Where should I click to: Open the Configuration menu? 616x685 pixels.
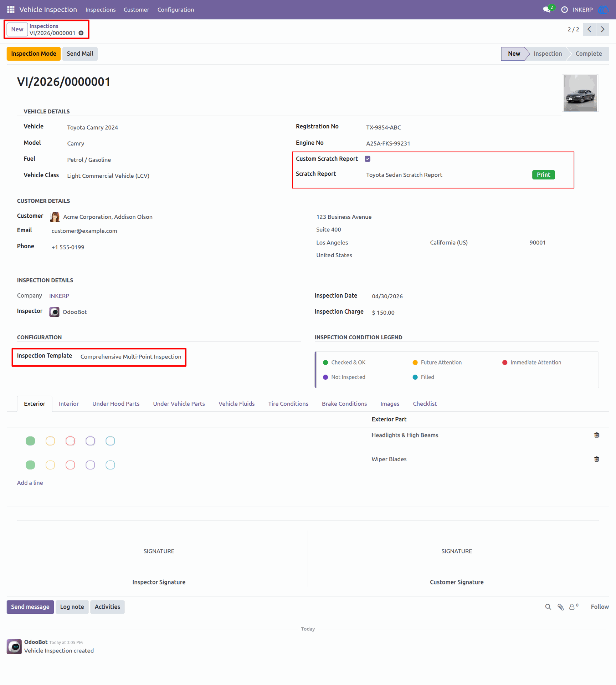click(x=175, y=10)
